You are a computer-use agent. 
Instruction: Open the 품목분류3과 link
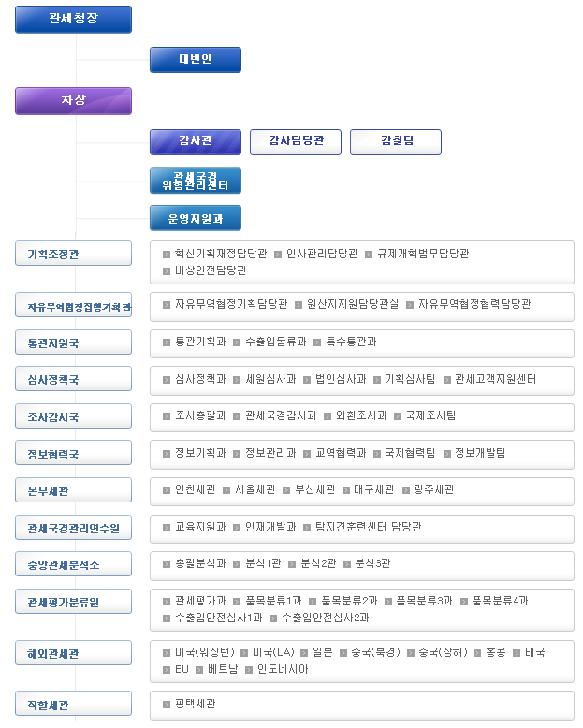tap(424, 601)
